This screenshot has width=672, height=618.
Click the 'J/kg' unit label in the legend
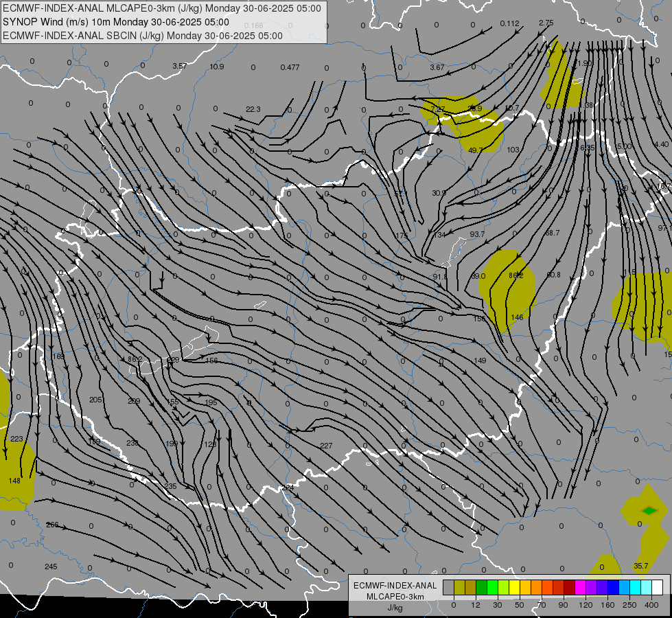point(395,608)
